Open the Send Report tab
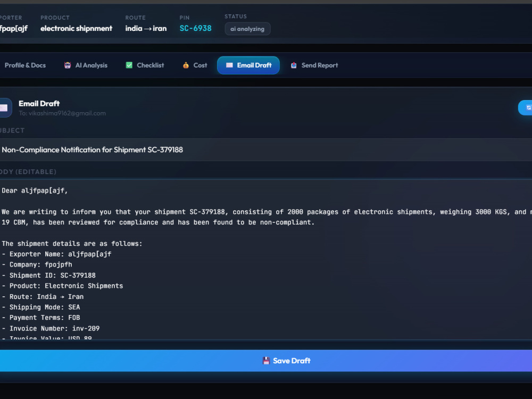This screenshot has width=532, height=399. coord(314,65)
